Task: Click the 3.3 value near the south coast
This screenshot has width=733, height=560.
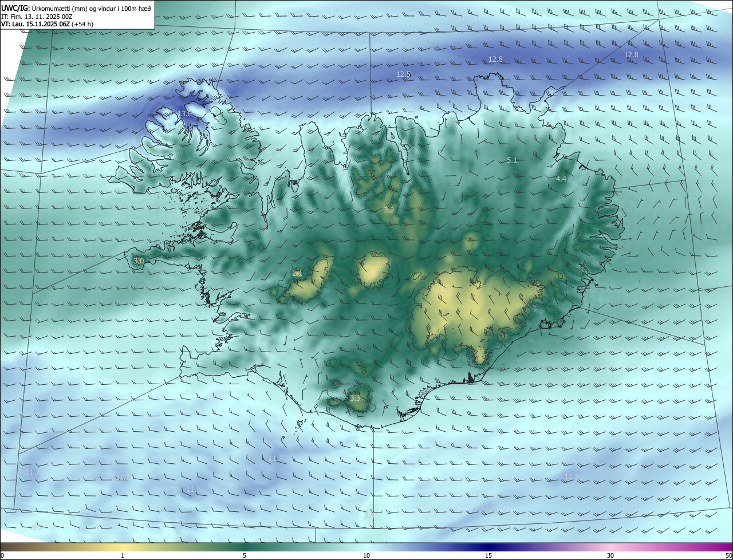Action: coord(355,399)
